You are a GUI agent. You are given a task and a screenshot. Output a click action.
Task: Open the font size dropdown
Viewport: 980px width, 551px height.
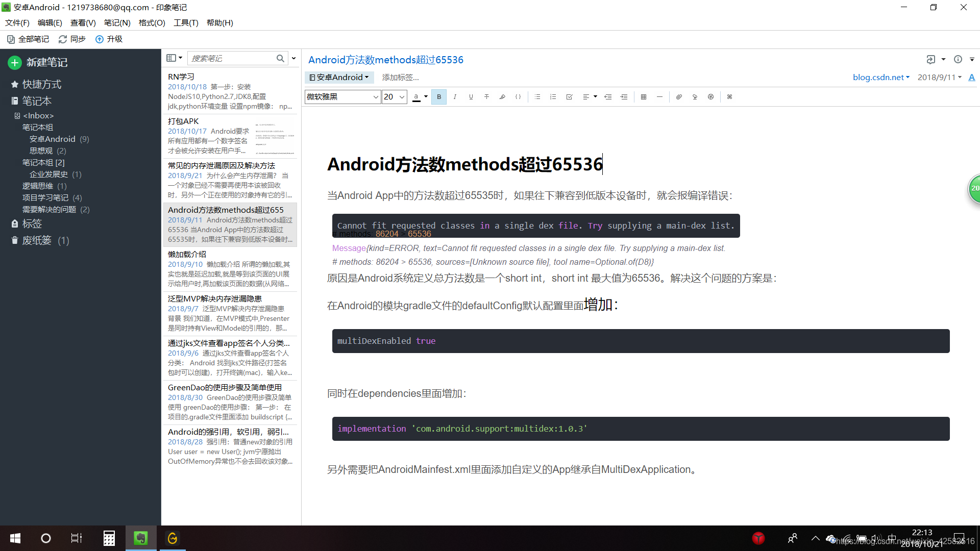pos(402,97)
